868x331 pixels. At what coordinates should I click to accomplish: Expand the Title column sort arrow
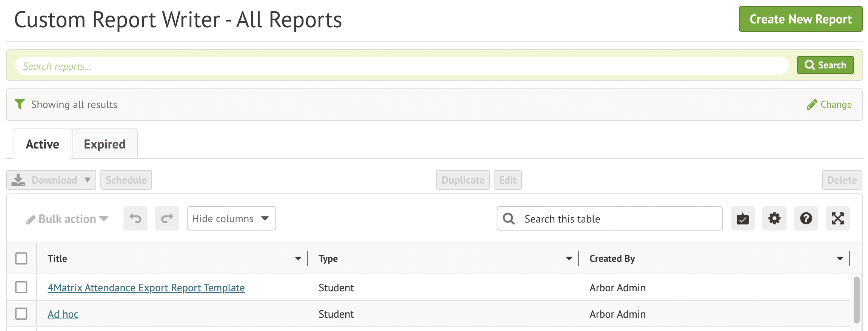point(298,259)
